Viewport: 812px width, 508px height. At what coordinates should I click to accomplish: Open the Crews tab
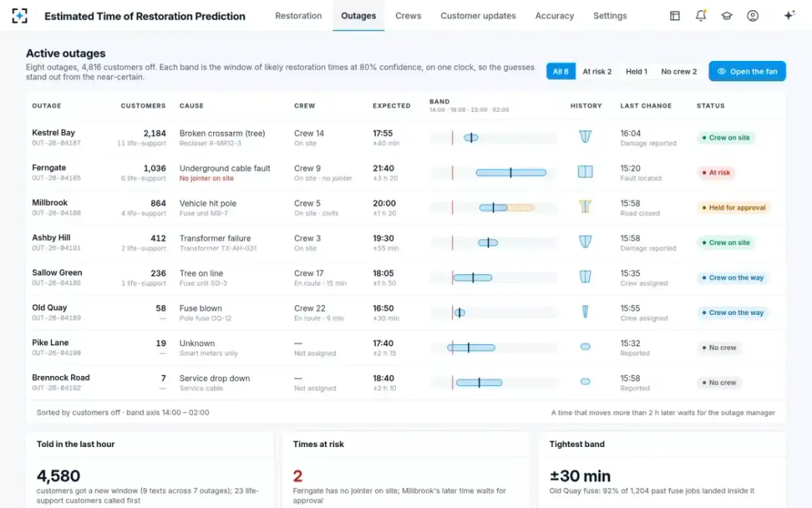tap(408, 16)
